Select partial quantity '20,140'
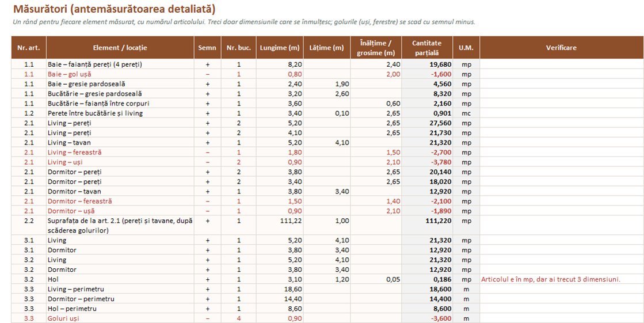The image size is (644, 323). pos(427,172)
